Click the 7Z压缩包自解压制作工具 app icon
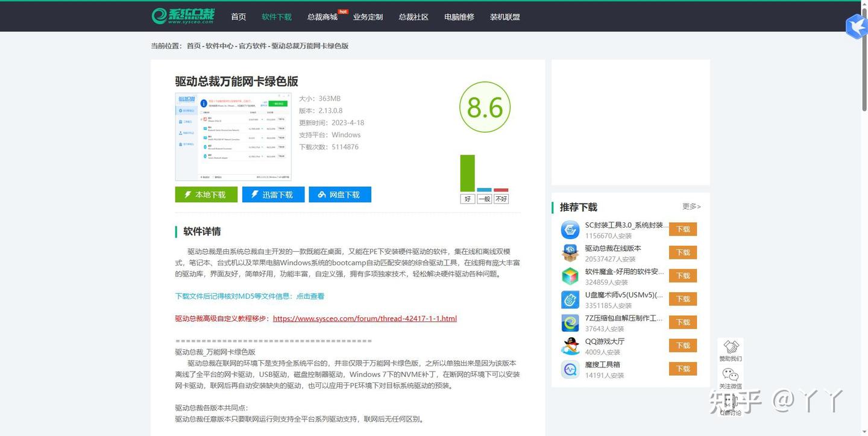 pyautogui.click(x=570, y=323)
